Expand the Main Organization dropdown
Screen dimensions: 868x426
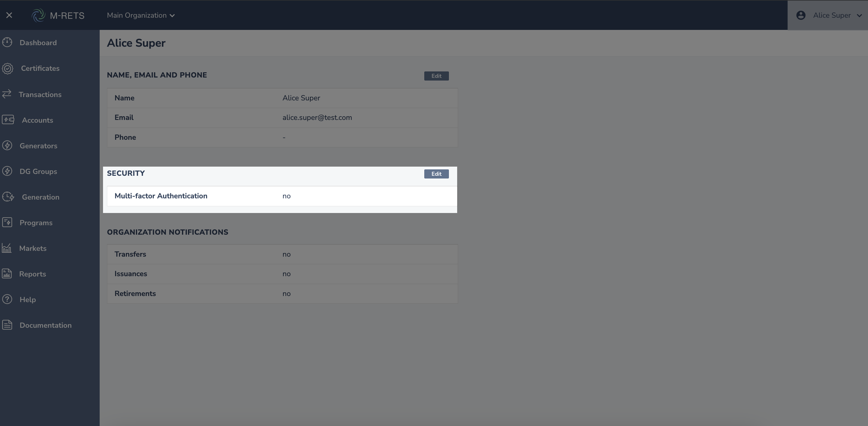coord(141,16)
